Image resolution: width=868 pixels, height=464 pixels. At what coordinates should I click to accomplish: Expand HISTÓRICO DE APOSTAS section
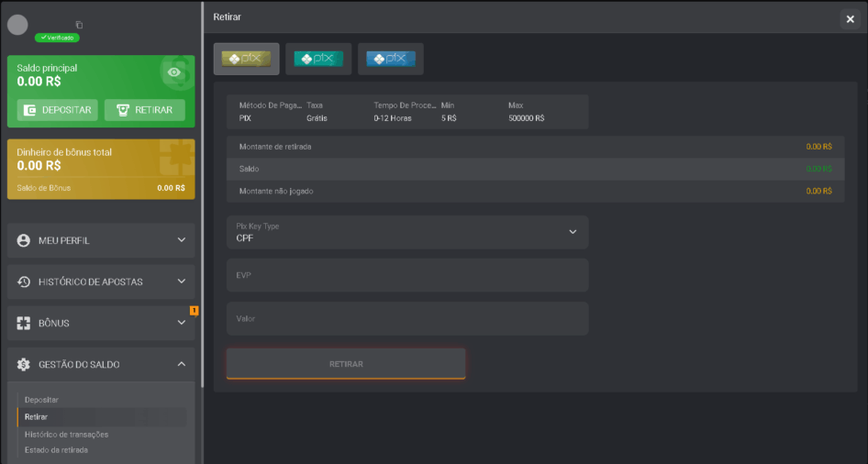coord(101,282)
